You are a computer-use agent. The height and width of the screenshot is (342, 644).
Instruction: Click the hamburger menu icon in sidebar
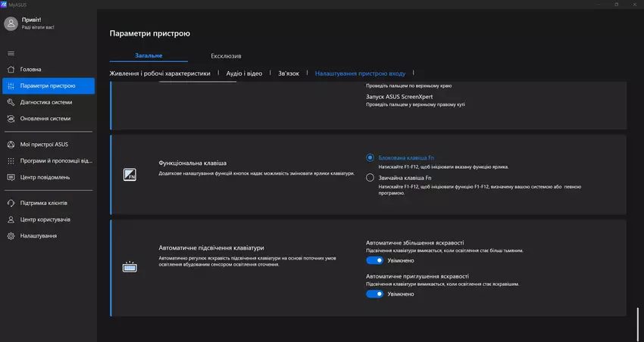click(x=11, y=53)
